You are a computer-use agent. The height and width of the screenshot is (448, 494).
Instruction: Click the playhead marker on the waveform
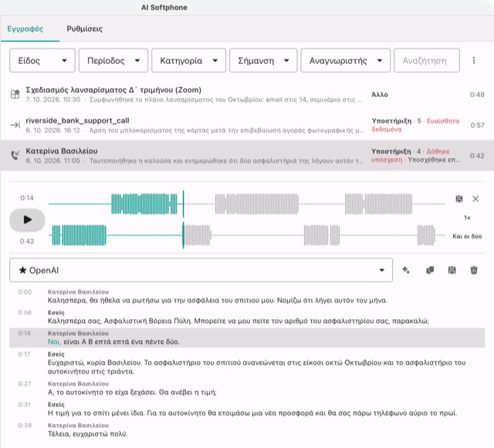click(x=183, y=220)
